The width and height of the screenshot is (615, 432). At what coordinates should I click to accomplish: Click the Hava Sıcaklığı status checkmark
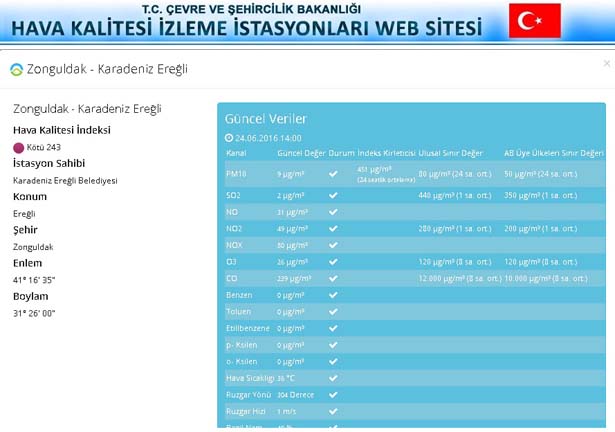coord(334,378)
